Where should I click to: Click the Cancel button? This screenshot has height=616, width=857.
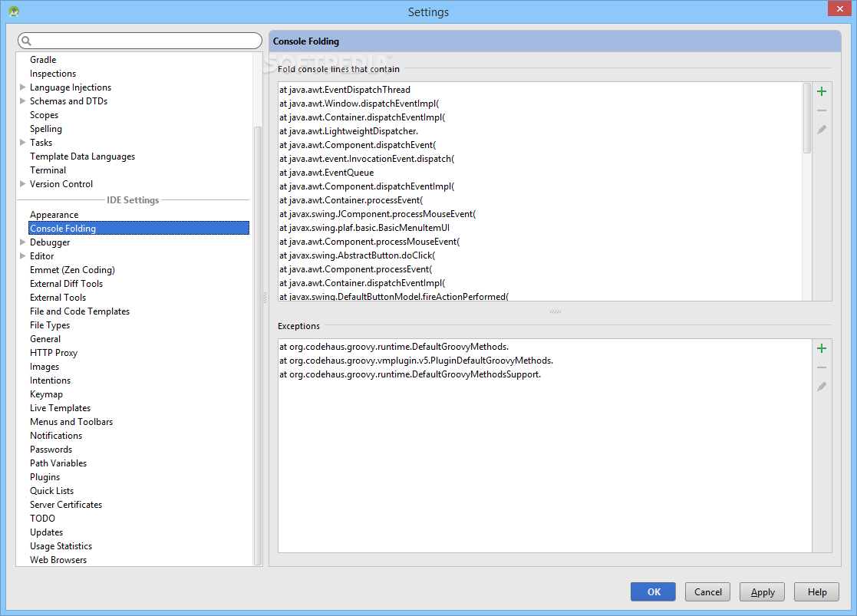708,591
